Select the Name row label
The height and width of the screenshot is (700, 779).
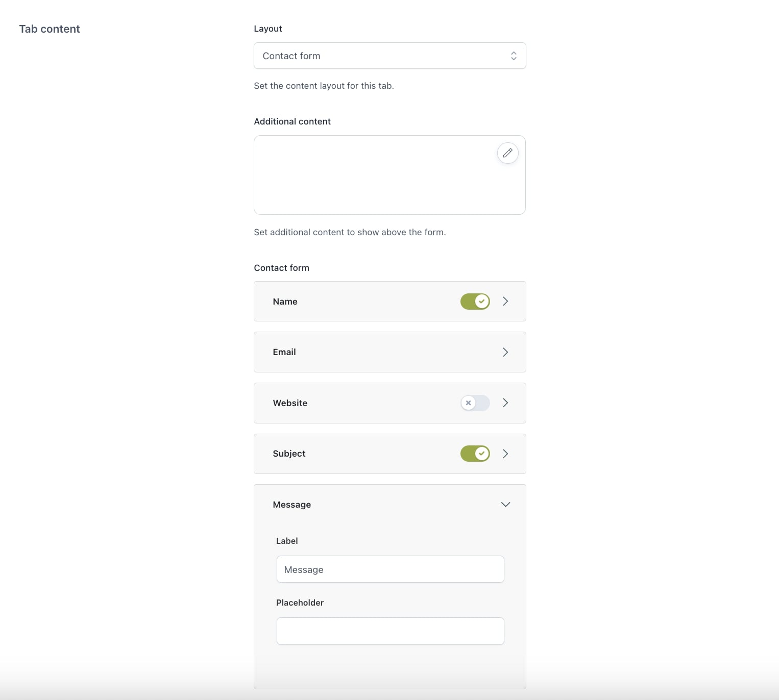click(285, 302)
